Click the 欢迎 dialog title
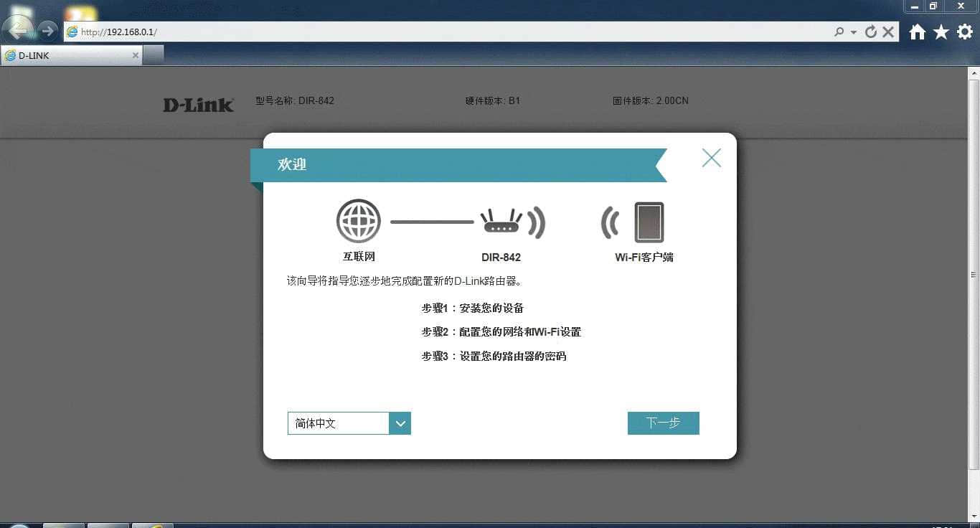Image resolution: width=980 pixels, height=528 pixels. 292,164
